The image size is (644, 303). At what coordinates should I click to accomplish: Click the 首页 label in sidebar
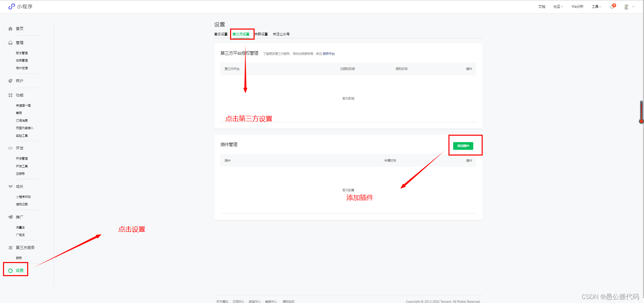[x=19, y=29]
